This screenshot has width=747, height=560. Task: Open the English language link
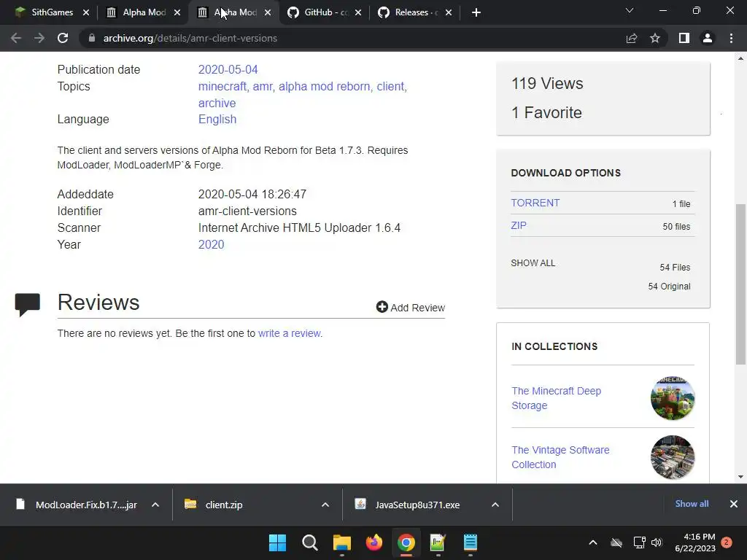point(217,119)
